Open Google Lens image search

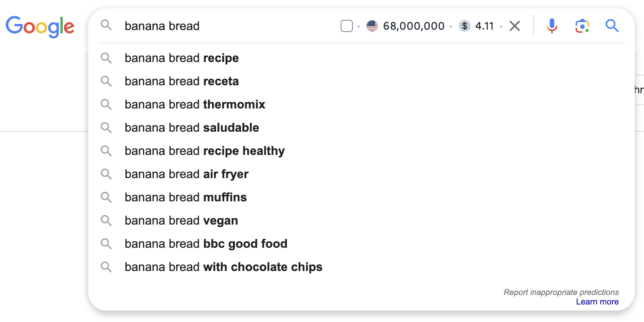click(582, 26)
